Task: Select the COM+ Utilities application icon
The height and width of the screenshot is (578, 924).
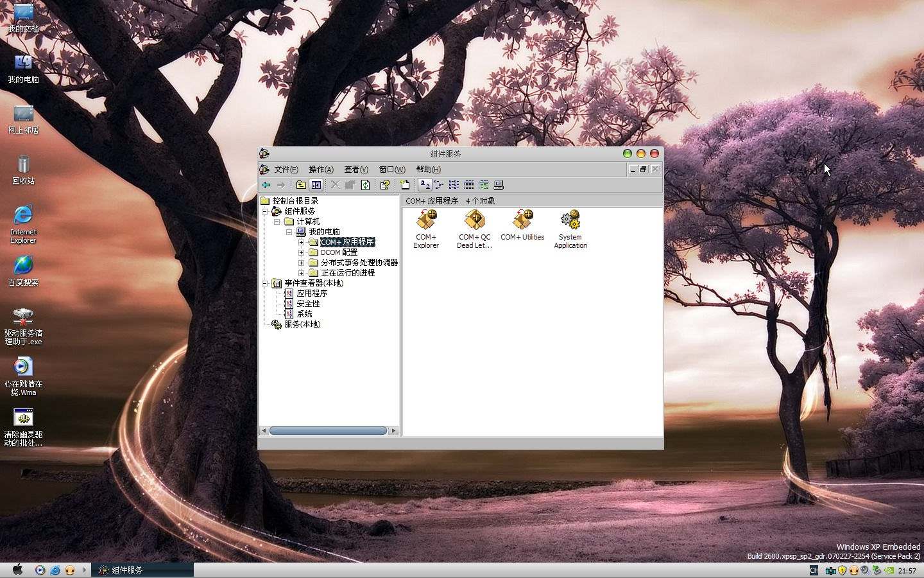Action: click(x=522, y=225)
